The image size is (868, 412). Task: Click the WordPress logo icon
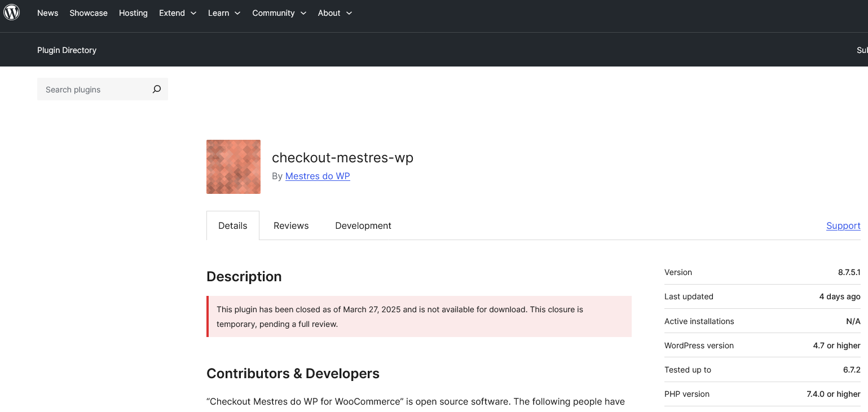(x=12, y=12)
